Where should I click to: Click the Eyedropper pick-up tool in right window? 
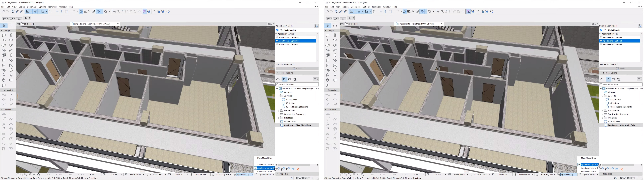click(x=341, y=11)
